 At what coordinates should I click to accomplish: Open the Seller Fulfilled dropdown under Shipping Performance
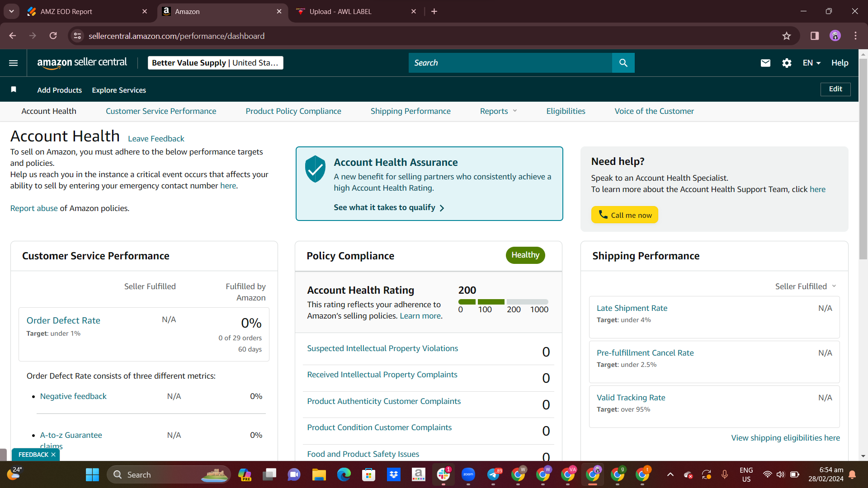pyautogui.click(x=806, y=286)
